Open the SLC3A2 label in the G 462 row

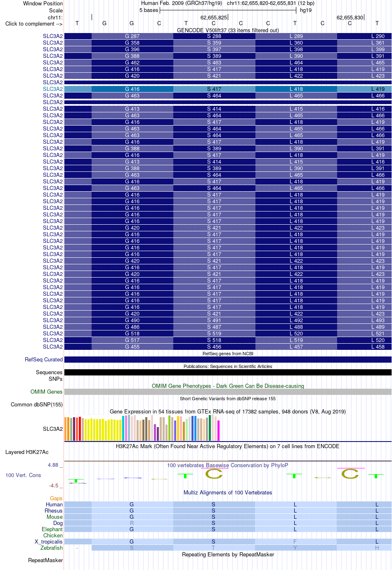[x=53, y=62]
